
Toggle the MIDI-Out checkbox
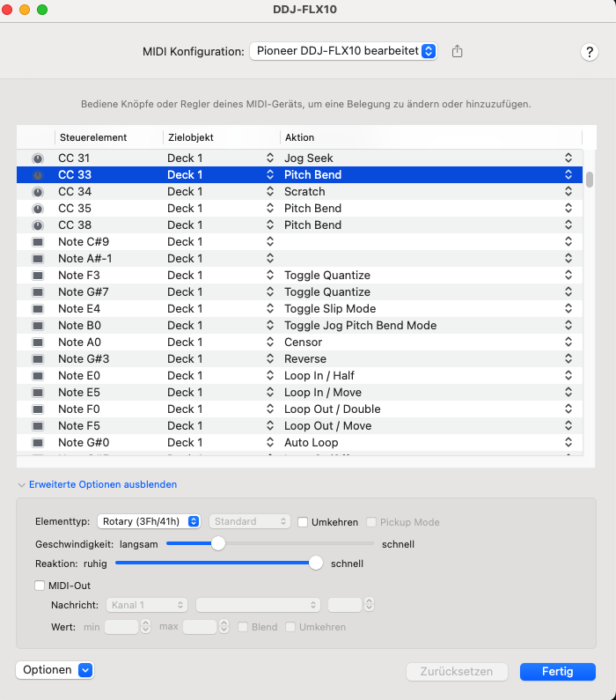[x=39, y=586]
